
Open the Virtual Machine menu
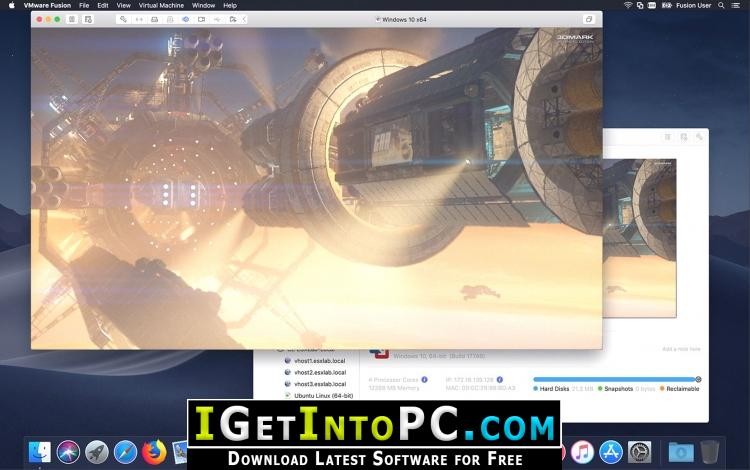pyautogui.click(x=161, y=5)
